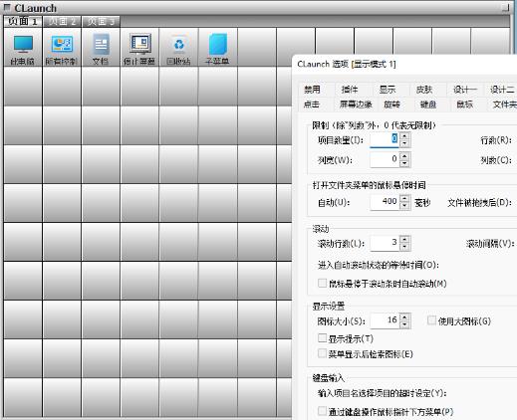Click the 列数(C) label

click(x=496, y=160)
